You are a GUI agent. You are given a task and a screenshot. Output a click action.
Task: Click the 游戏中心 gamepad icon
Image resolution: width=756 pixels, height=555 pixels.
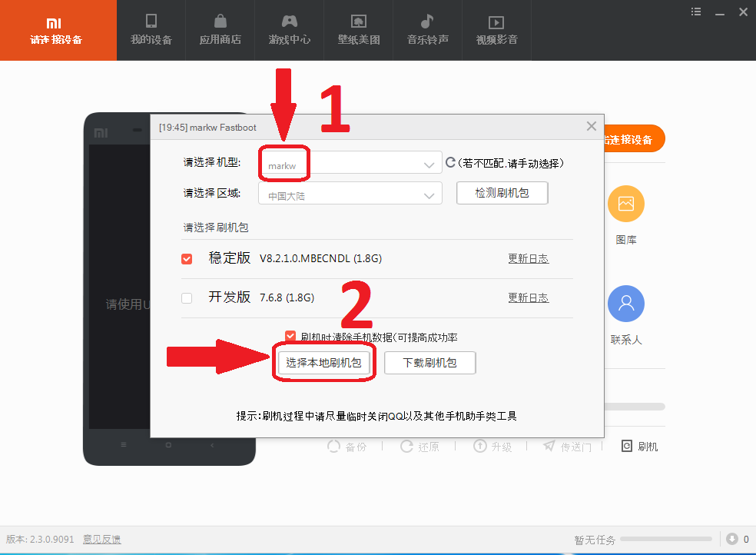[x=289, y=22]
